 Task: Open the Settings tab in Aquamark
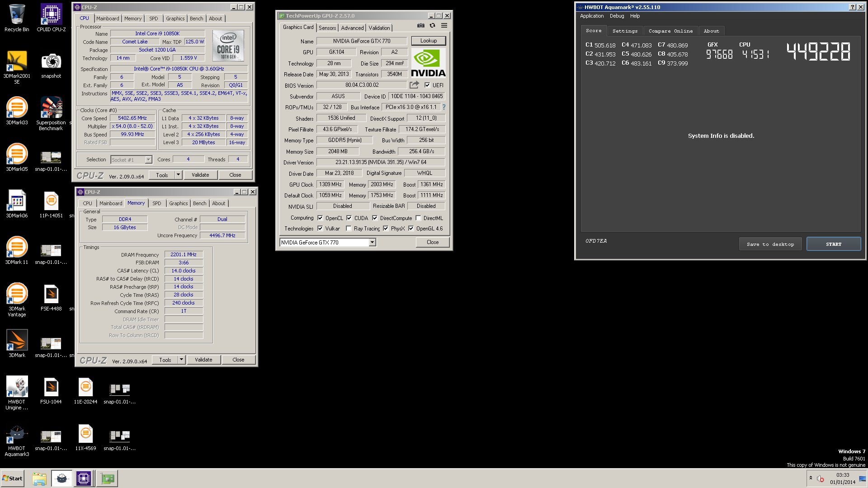[625, 31]
